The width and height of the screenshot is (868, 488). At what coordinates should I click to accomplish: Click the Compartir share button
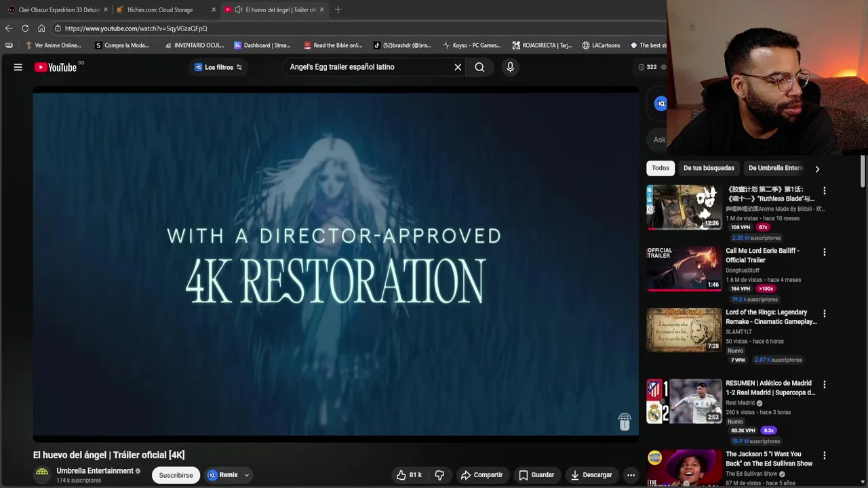481,475
